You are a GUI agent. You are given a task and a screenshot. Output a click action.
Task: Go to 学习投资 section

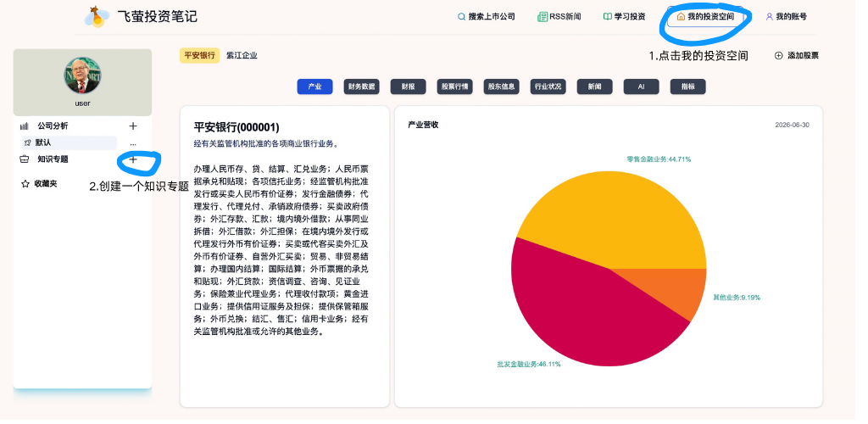coord(624,17)
